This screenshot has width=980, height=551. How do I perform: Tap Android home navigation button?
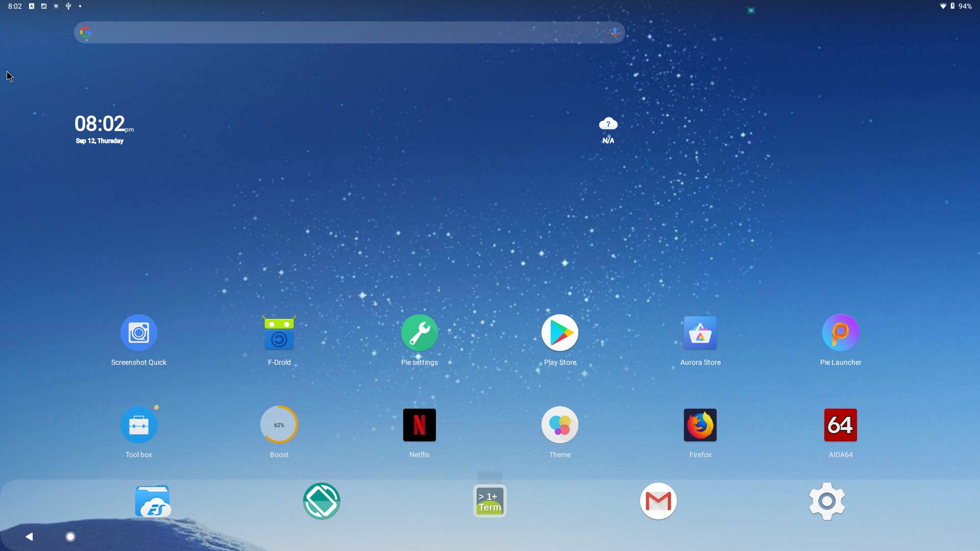(x=70, y=536)
